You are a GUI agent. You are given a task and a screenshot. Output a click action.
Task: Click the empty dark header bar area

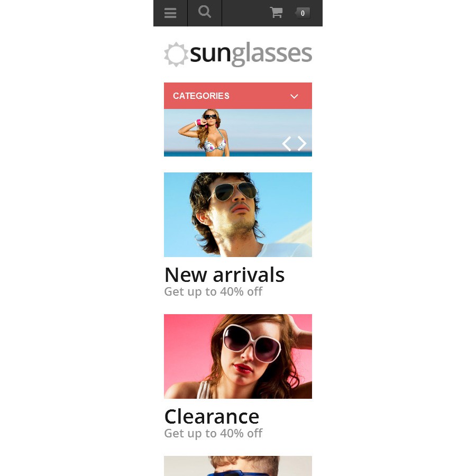point(245,13)
